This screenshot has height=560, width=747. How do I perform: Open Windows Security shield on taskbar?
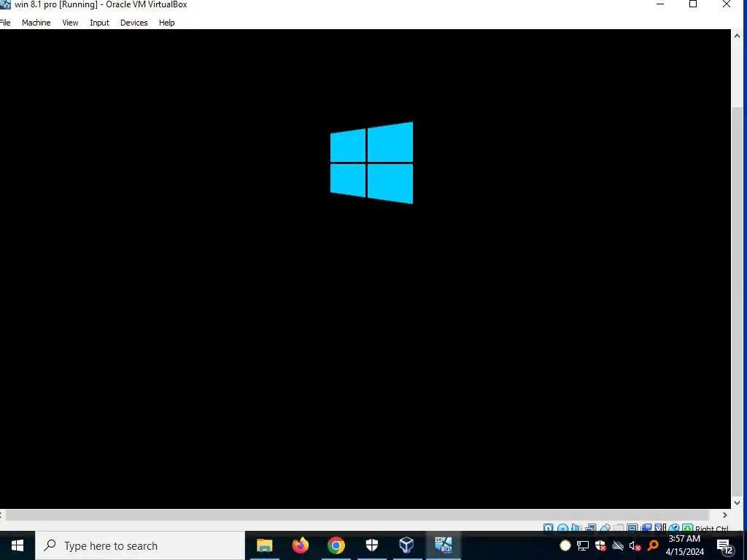coord(371,545)
